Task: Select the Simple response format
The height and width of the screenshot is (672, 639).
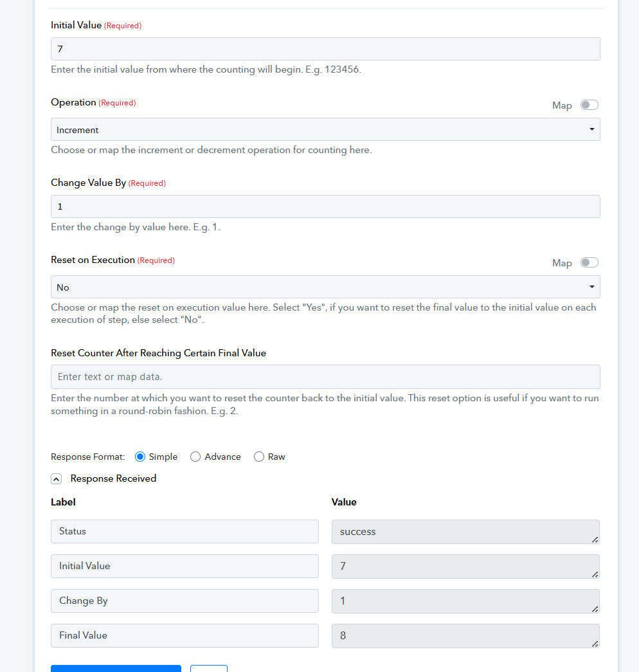Action: 139,457
